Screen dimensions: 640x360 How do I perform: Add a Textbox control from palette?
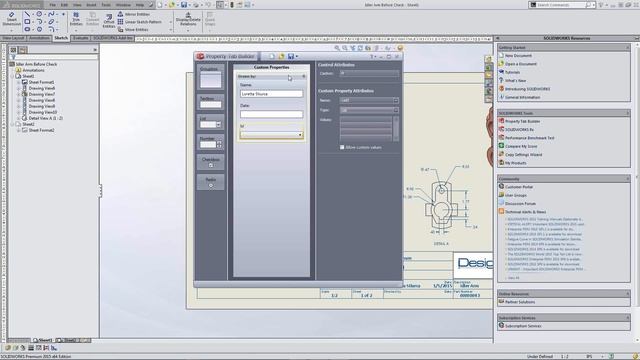pos(211,102)
